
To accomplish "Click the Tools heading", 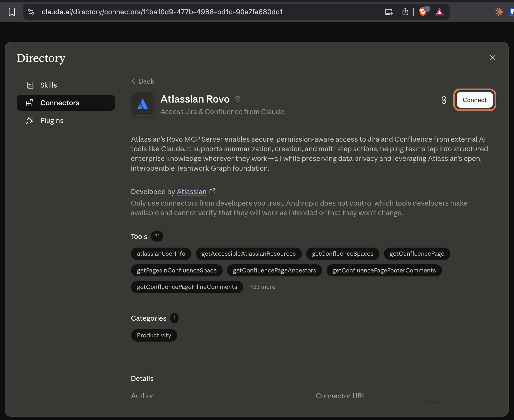I will pyautogui.click(x=139, y=237).
